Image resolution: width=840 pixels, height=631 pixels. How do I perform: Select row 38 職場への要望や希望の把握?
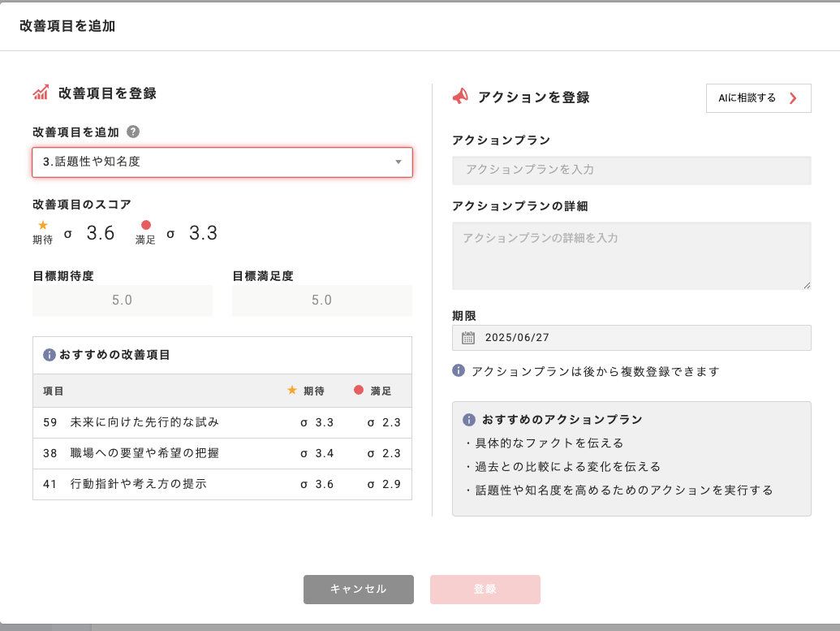[222, 453]
